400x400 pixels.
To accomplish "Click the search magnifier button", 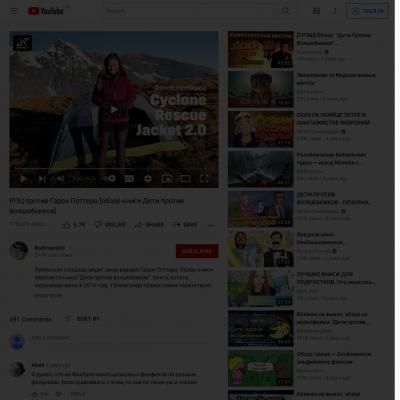I will [286, 11].
